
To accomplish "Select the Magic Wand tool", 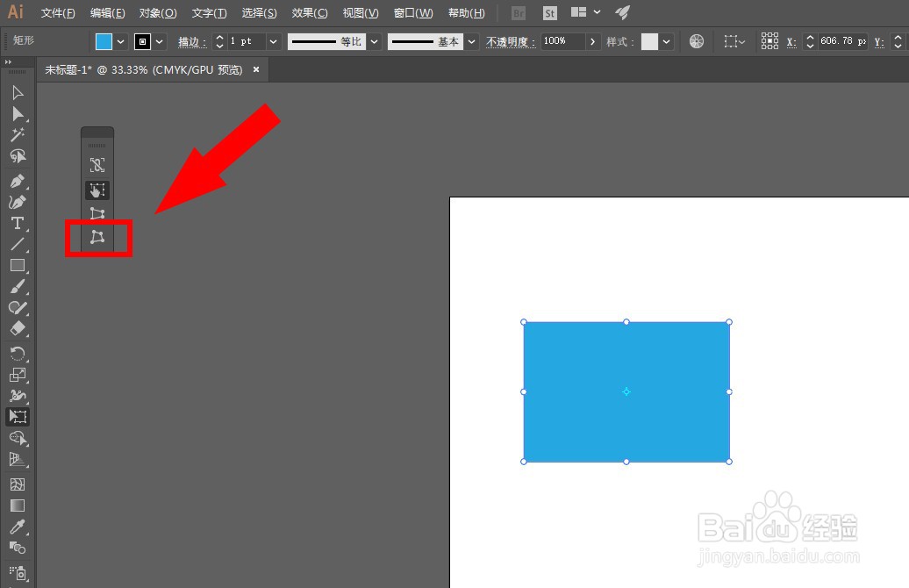I will point(18,135).
